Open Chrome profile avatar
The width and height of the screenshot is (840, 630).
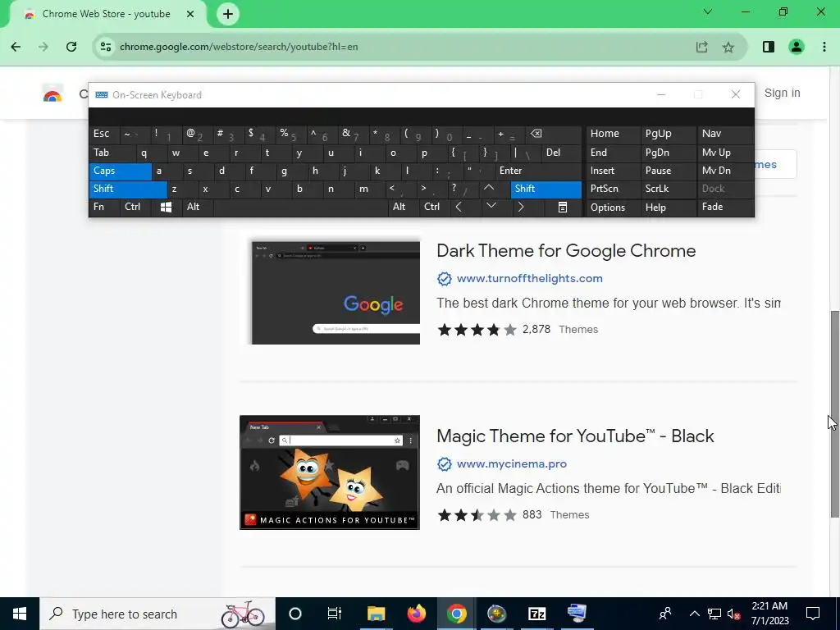pyautogui.click(x=797, y=47)
